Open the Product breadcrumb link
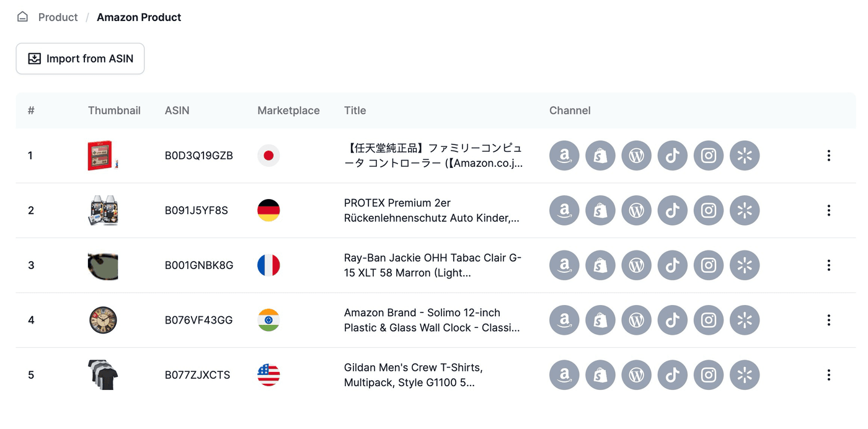 [x=58, y=17]
